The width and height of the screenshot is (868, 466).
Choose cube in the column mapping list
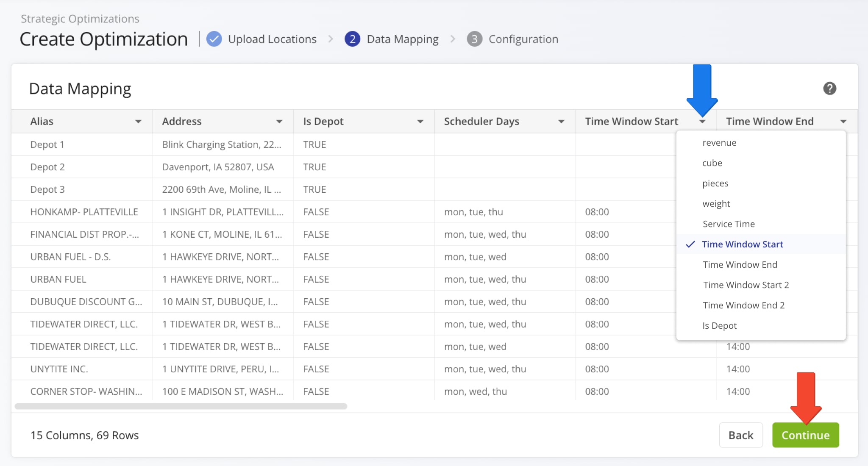(712, 163)
